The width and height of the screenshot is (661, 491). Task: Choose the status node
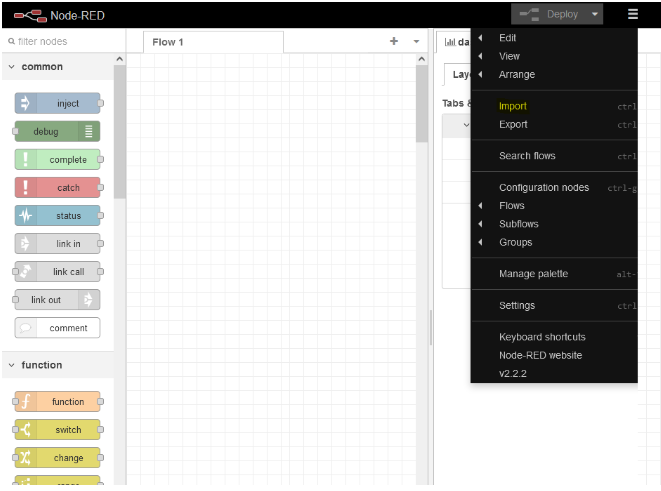point(58,216)
